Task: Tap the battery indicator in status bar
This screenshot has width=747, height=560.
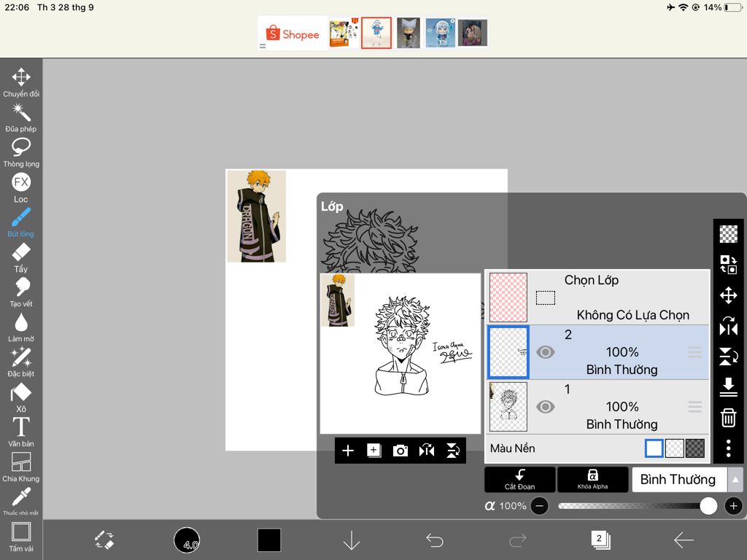Action: pos(733,7)
